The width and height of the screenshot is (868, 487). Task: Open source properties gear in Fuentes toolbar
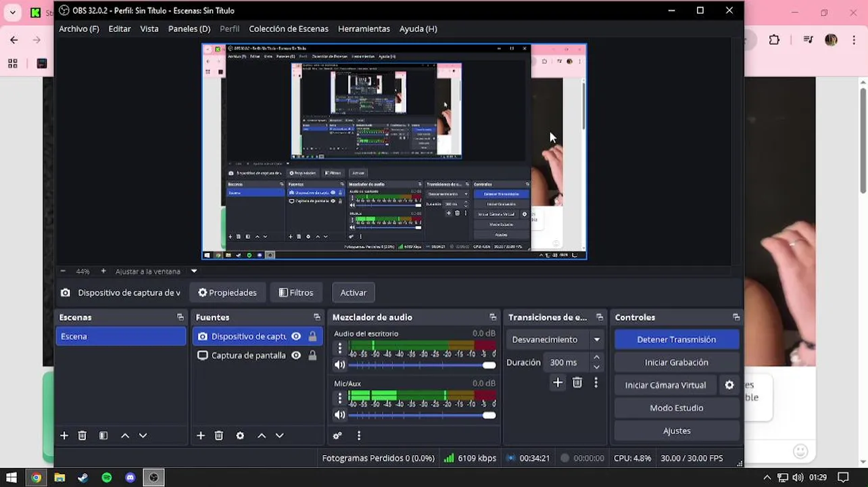pos(240,436)
